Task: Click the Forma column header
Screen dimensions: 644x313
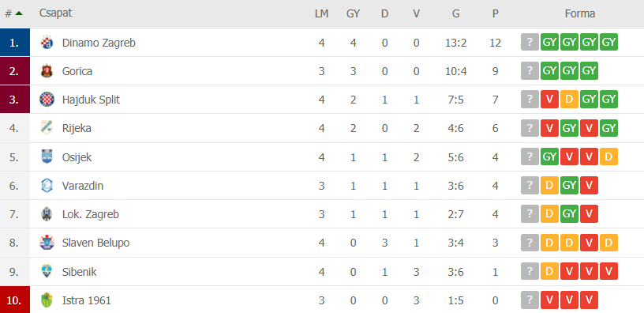Action: (x=580, y=13)
